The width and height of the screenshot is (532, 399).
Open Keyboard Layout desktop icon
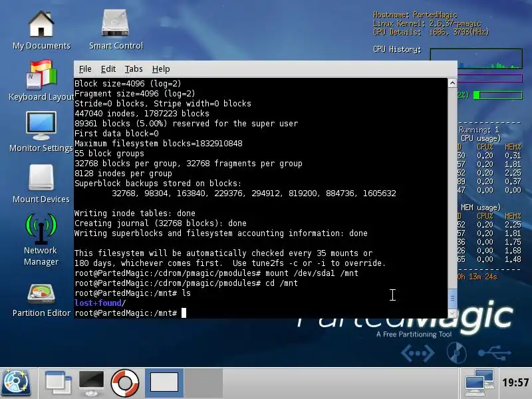(41, 80)
